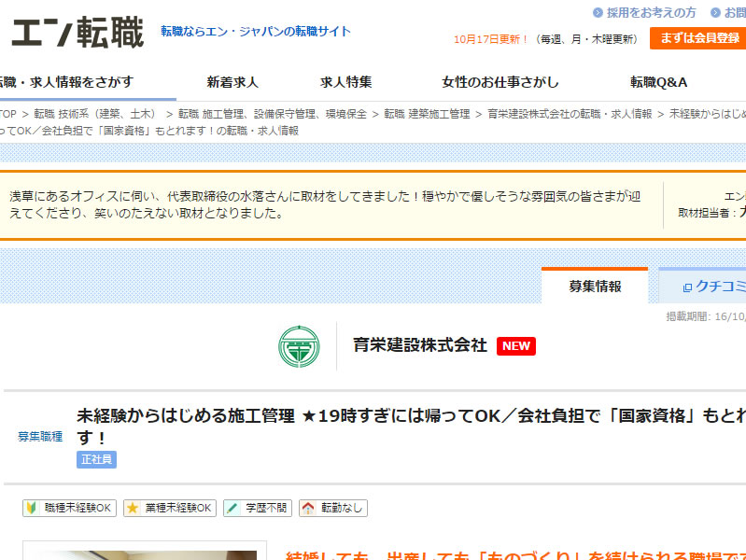Click the 正社員 employment type tag
Screen dimensions: 746x560
click(96, 459)
